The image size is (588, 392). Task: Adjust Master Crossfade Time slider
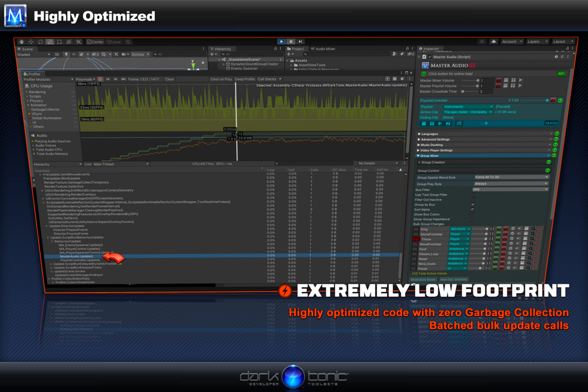point(470,92)
